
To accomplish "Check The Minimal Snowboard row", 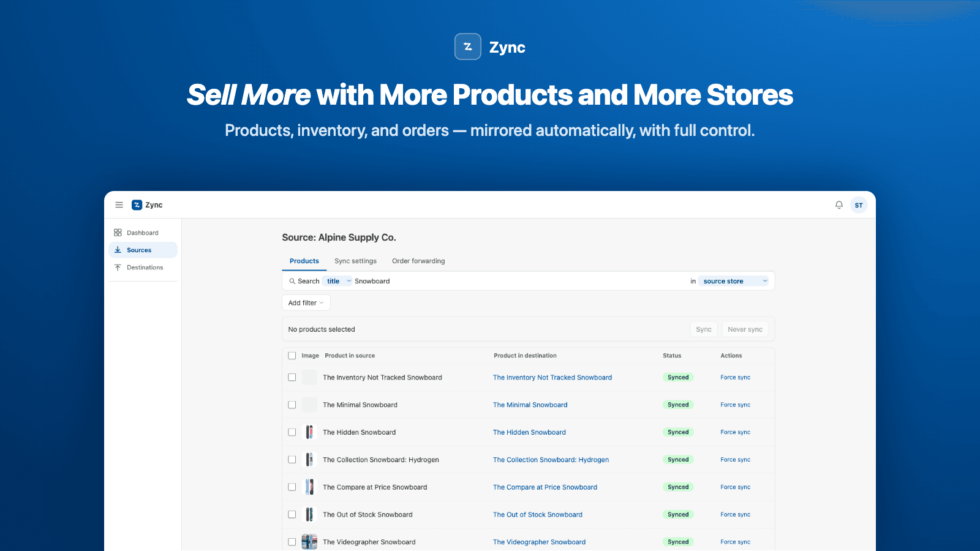I will 292,405.
